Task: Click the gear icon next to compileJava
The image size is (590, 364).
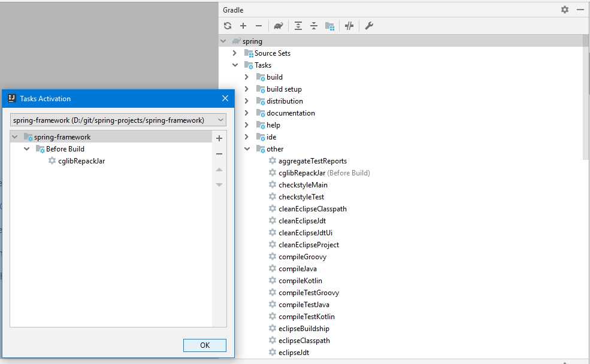Action: (x=273, y=268)
